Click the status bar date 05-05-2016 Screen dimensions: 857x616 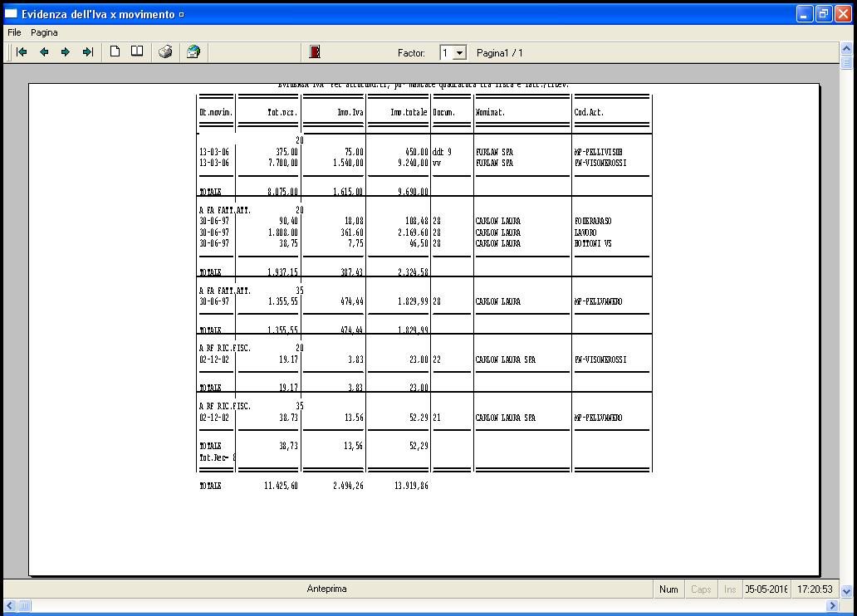(x=766, y=589)
